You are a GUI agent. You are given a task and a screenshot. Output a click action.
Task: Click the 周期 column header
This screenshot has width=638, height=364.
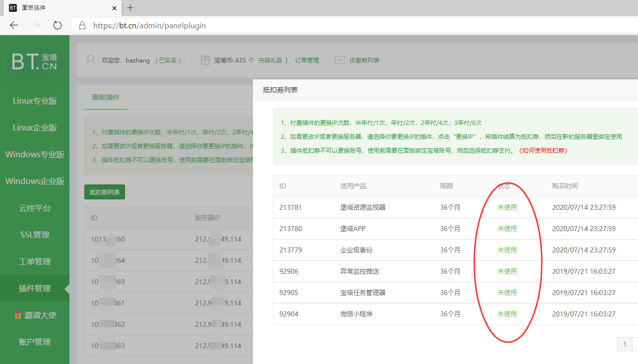[447, 186]
